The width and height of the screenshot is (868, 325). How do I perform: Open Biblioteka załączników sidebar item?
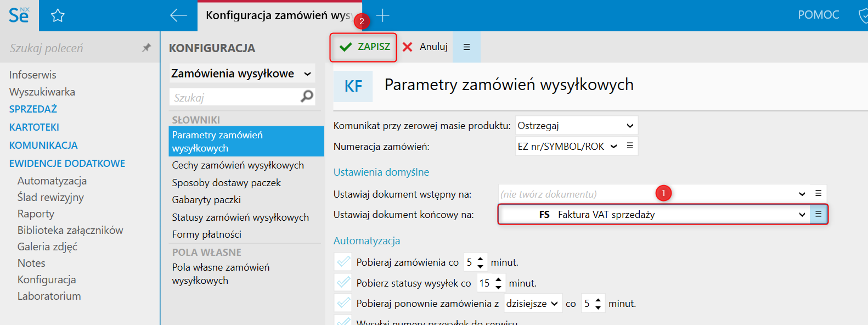click(x=70, y=230)
